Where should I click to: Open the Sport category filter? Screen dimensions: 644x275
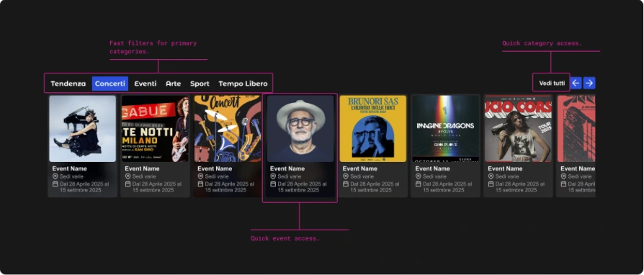(200, 84)
